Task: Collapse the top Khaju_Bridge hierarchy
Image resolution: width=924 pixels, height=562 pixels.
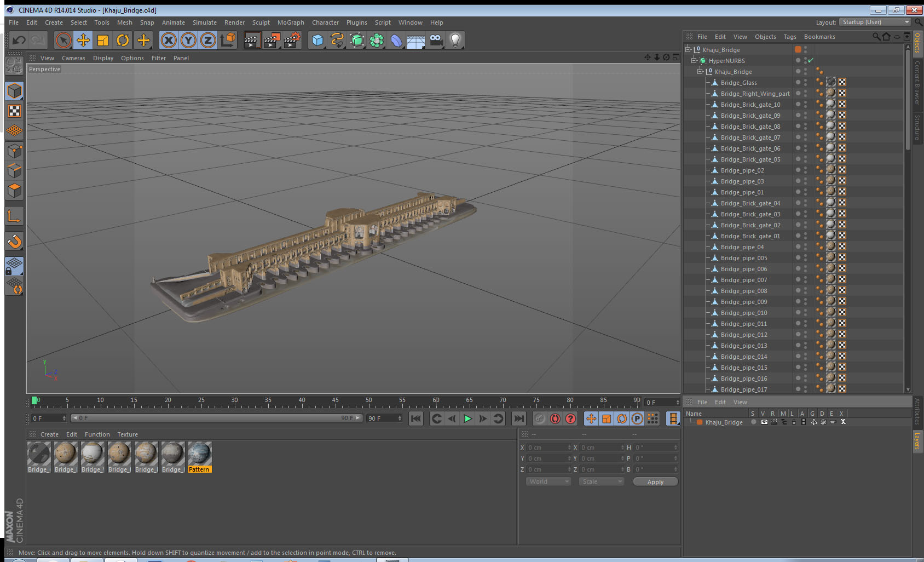Action: coord(688,49)
